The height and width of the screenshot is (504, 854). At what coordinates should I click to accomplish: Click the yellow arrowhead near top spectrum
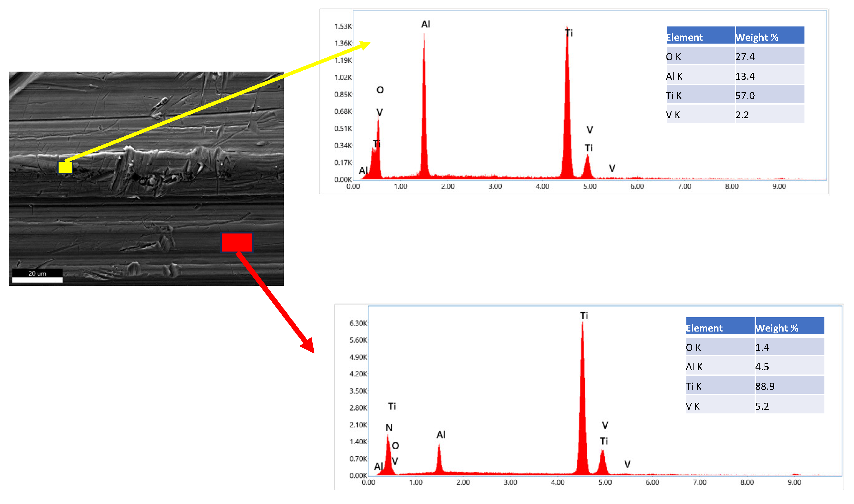364,45
